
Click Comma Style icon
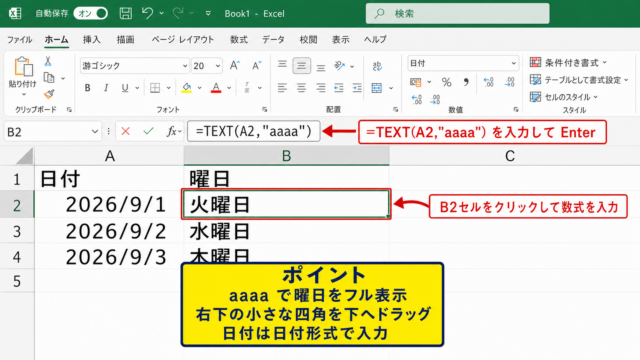tap(466, 82)
